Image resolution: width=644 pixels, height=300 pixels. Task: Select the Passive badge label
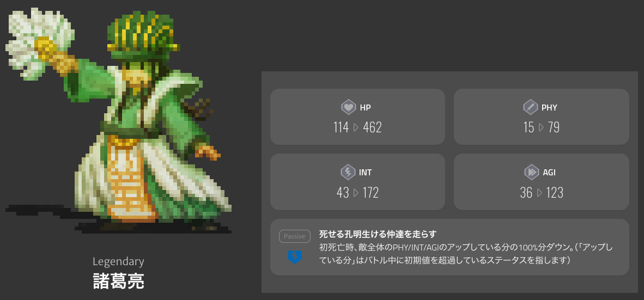[x=294, y=236]
